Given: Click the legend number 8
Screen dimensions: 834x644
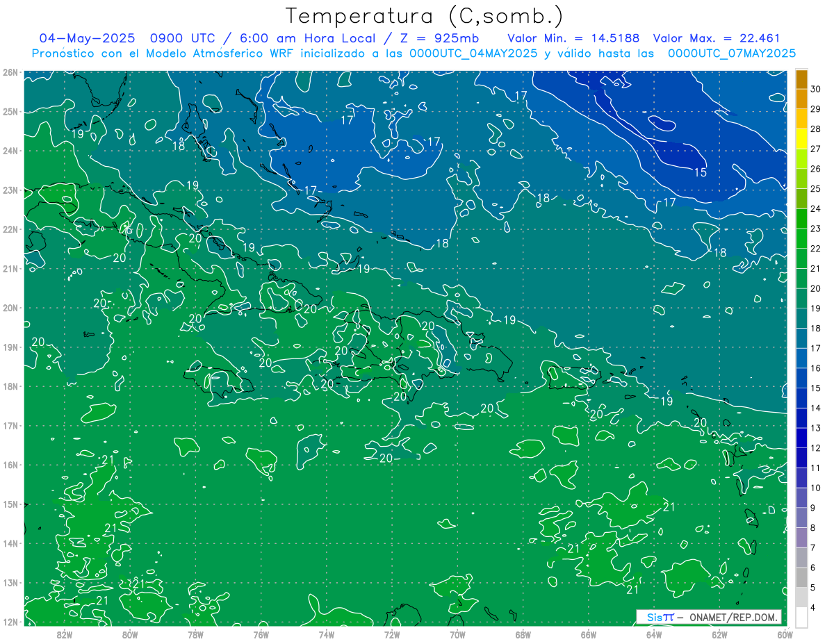Looking at the screenshot, I should (813, 527).
